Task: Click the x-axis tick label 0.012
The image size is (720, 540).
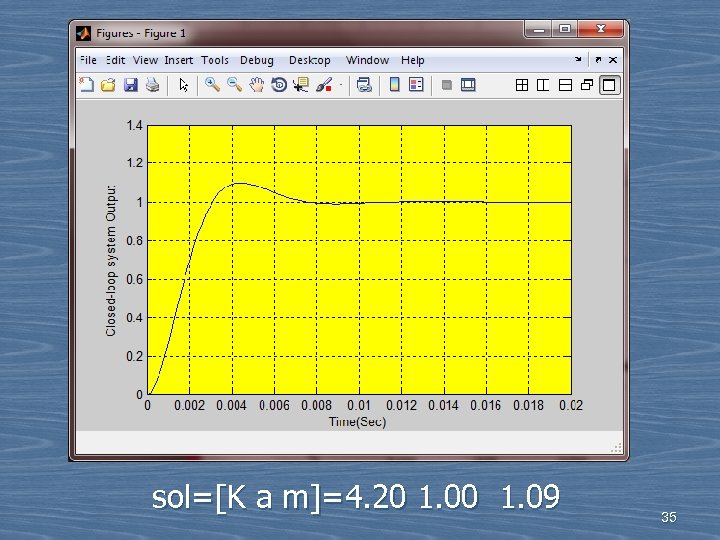Action: tap(401, 405)
